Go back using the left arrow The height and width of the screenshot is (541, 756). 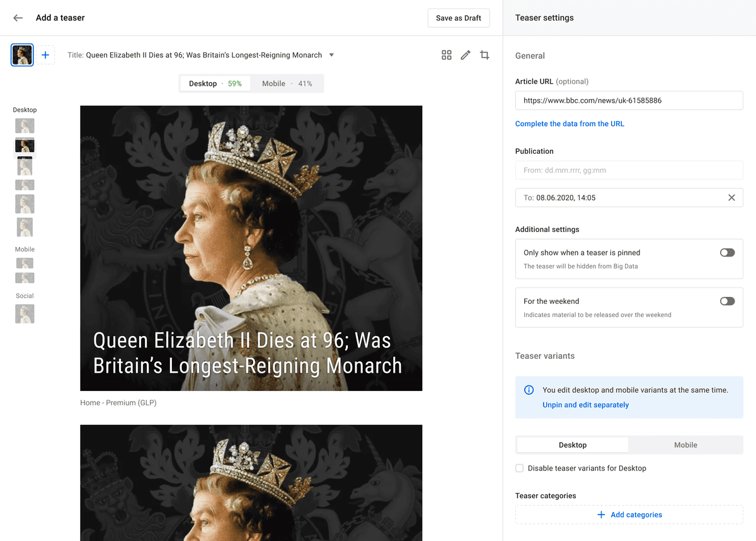pos(18,18)
